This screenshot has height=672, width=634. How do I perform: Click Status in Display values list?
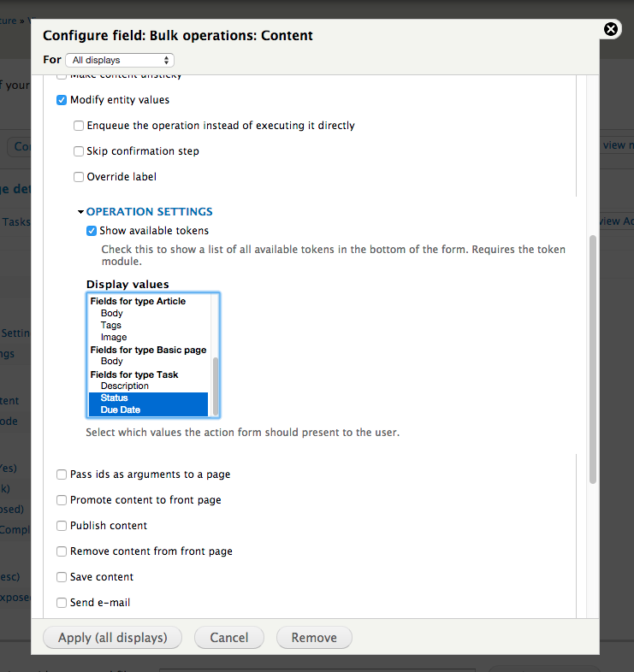coord(148,398)
